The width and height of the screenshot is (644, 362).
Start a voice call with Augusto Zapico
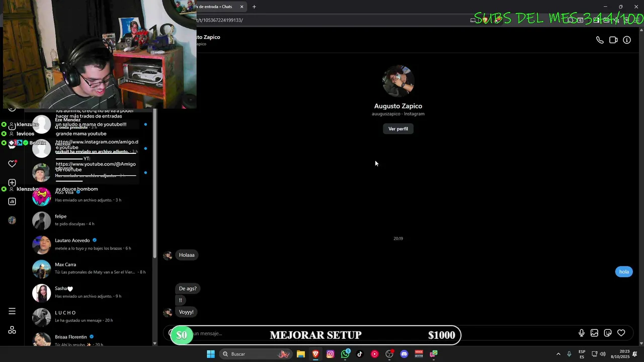click(x=600, y=40)
